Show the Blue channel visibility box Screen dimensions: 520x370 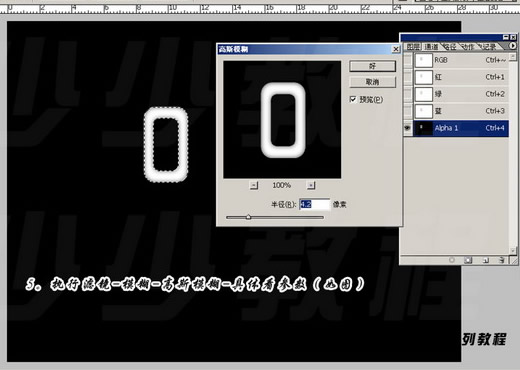point(407,111)
